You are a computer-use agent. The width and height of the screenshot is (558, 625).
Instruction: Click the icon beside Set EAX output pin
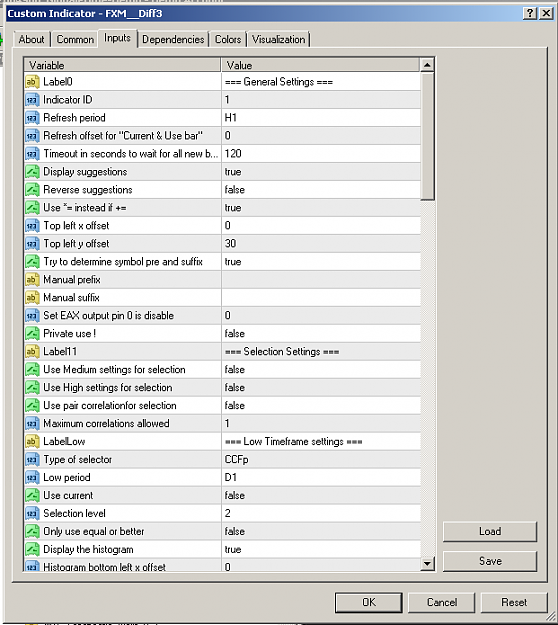(32, 316)
